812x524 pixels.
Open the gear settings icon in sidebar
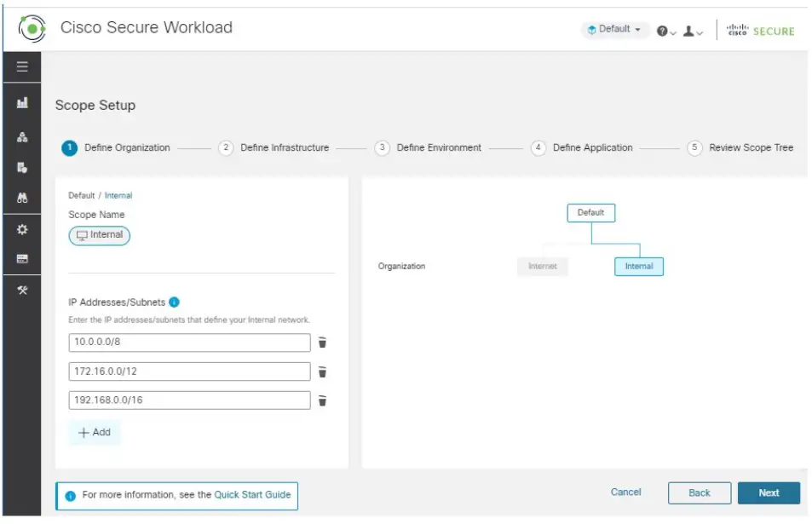click(22, 229)
